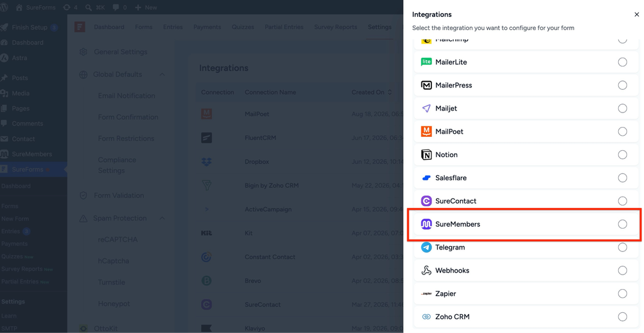Click the FluentCRM icon in connections table

206,138
